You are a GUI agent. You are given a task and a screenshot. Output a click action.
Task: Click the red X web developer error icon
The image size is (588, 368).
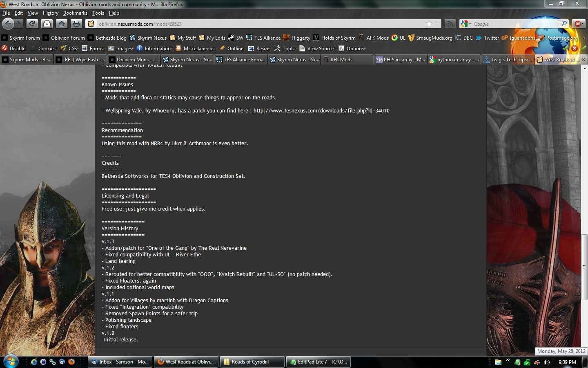coord(574,48)
